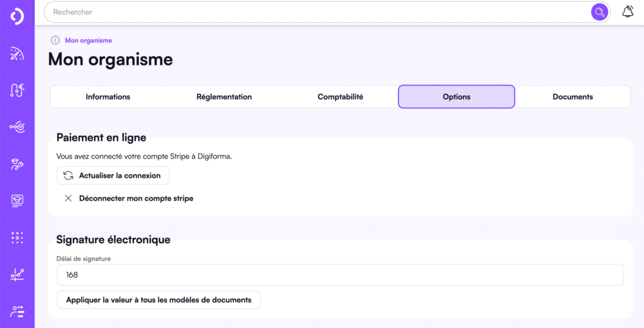Viewport: 644px width, 328px height.
Task: Open the dotted grid sidebar icon
Action: pyautogui.click(x=17, y=238)
